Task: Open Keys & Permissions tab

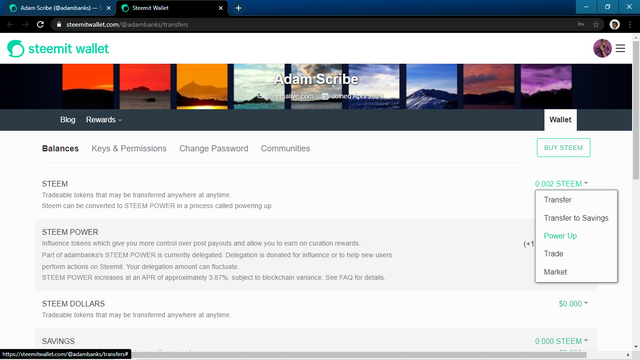Action: tap(129, 149)
